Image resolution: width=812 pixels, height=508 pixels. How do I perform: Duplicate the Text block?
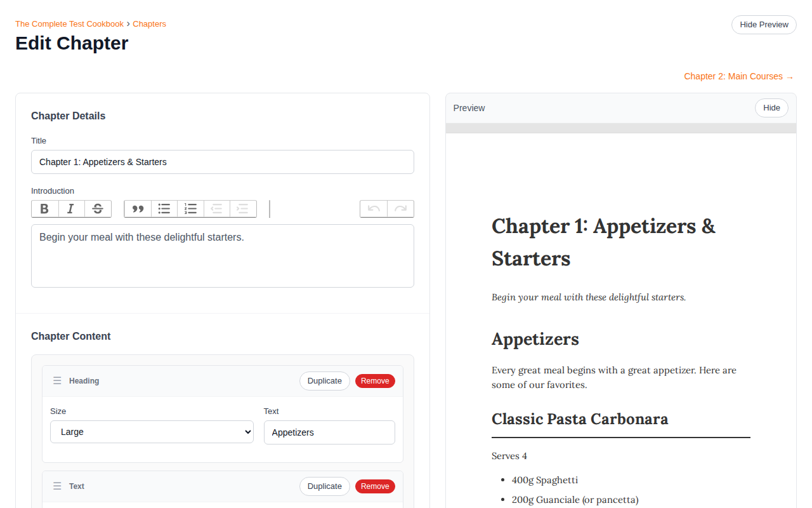(324, 486)
